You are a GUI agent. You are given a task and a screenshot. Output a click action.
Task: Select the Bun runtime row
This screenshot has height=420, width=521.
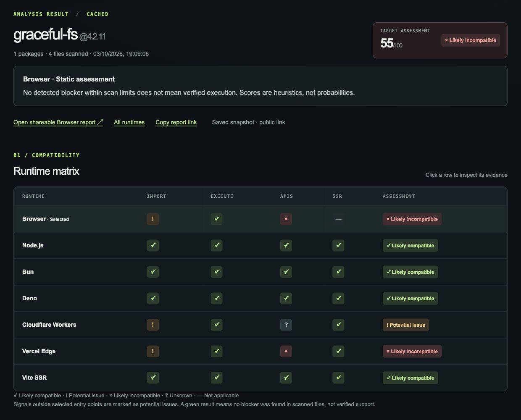click(x=260, y=272)
